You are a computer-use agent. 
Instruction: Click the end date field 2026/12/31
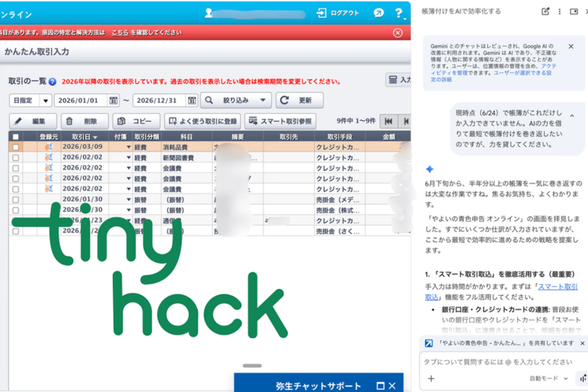point(159,100)
